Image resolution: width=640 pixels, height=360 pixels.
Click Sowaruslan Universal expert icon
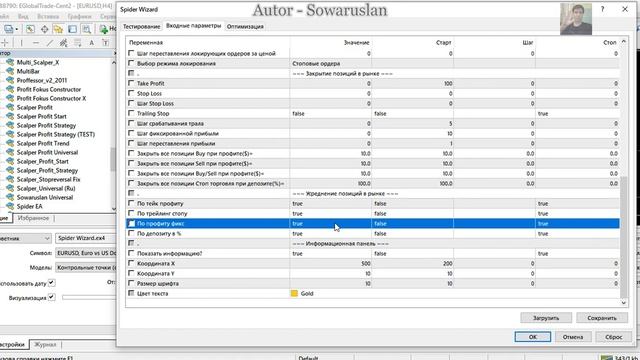pos(10,197)
